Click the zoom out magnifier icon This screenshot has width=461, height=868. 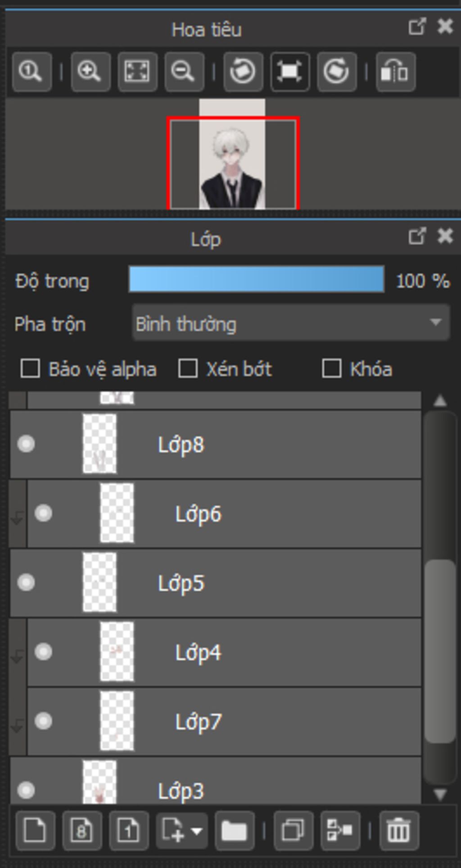tap(184, 72)
